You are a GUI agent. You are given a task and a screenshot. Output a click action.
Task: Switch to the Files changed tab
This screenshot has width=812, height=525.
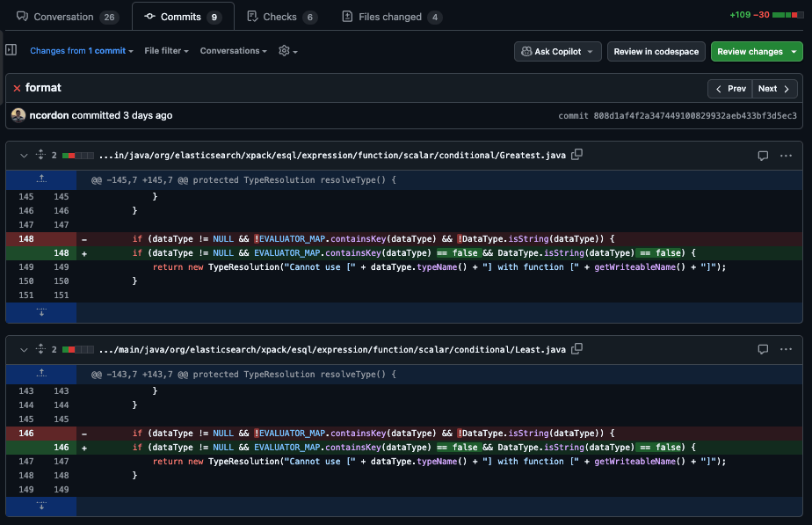pos(391,17)
